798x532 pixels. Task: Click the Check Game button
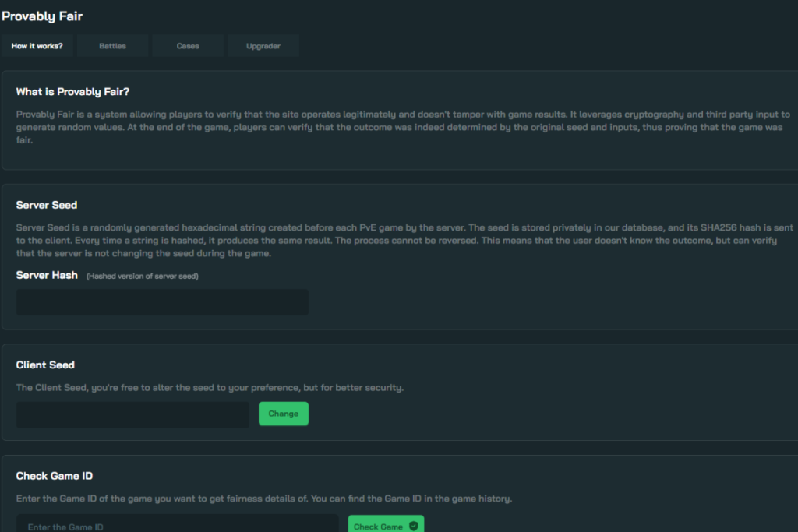pos(386,525)
